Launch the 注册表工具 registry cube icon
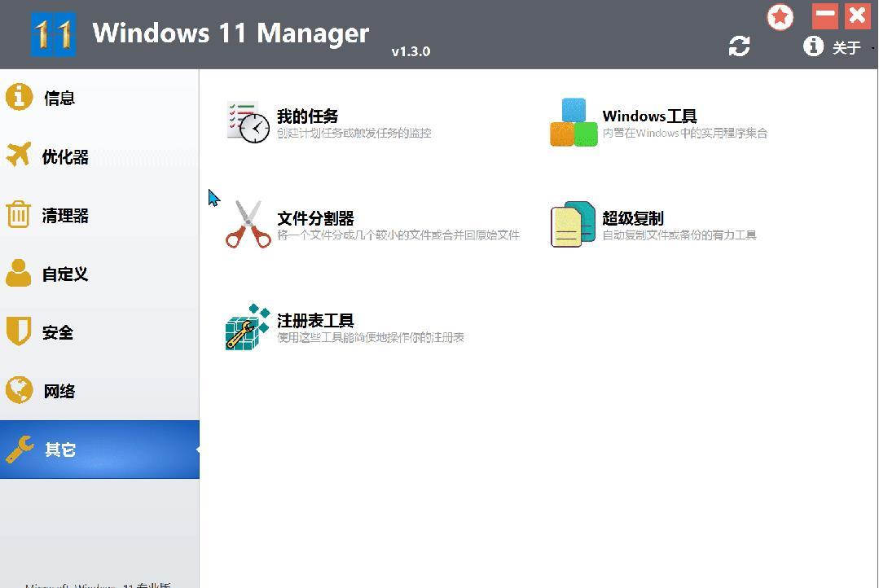Screen dimensions: 879x588 pos(247,327)
